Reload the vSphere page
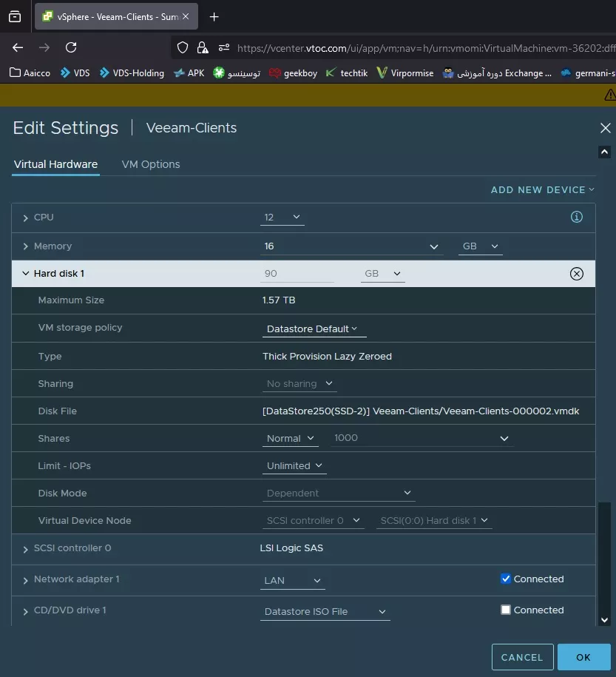This screenshot has height=677, width=616. [71, 47]
